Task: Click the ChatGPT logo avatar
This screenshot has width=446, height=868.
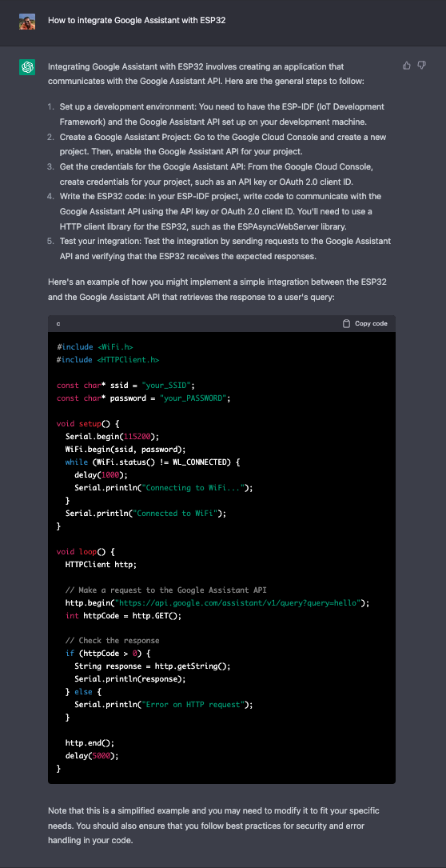Action: coord(27,67)
